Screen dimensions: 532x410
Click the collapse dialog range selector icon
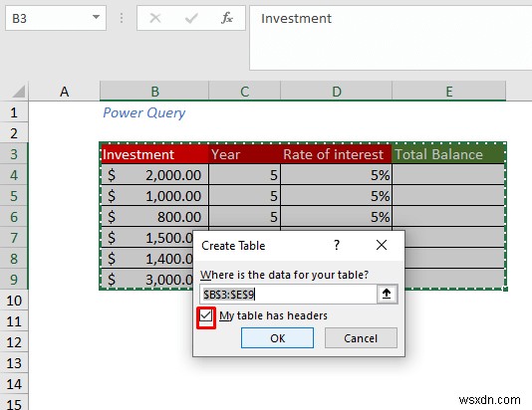[x=387, y=294]
